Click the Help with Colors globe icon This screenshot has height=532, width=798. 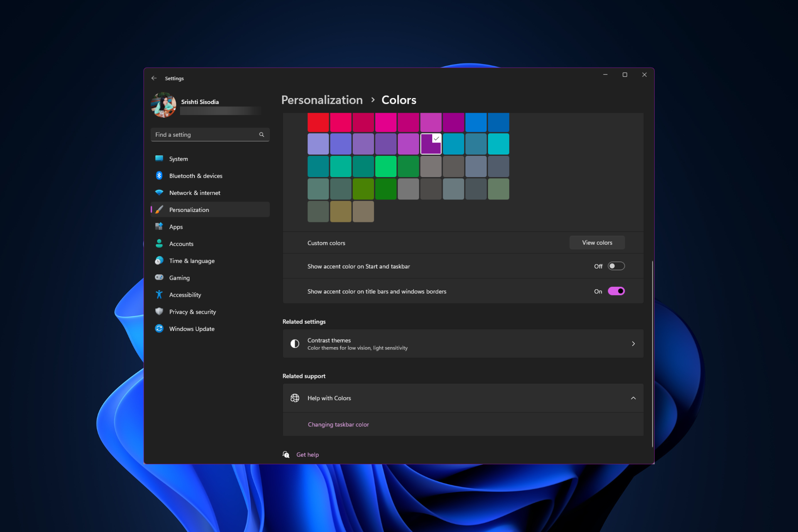pyautogui.click(x=295, y=398)
